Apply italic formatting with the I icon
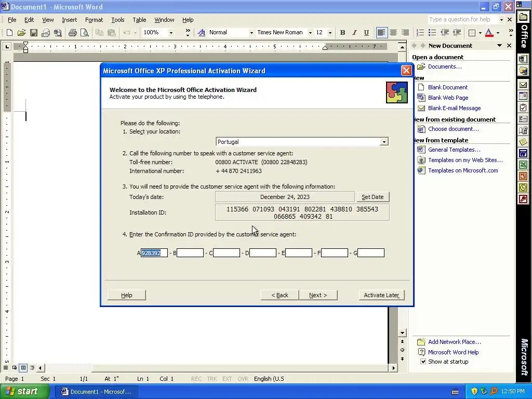This screenshot has height=399, width=532. [x=354, y=33]
